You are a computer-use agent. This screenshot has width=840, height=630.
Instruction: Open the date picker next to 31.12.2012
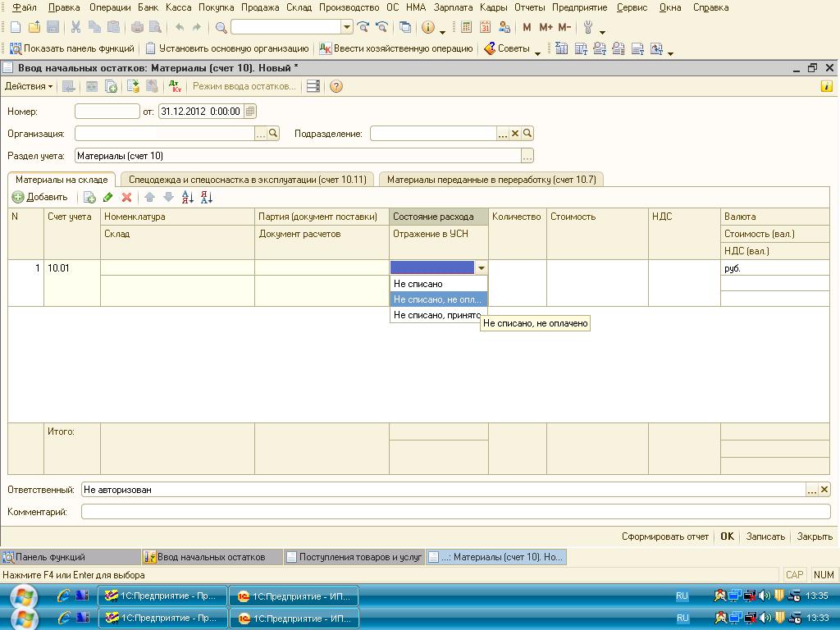click(250, 112)
